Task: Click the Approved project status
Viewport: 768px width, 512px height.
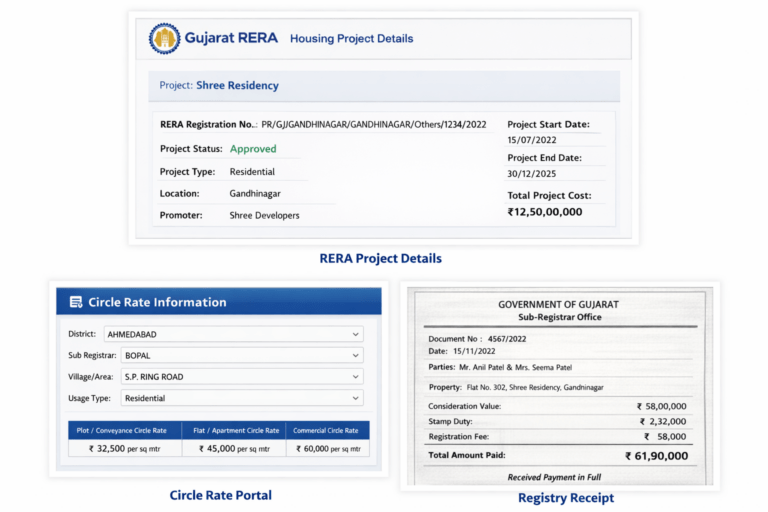Action: click(x=253, y=148)
